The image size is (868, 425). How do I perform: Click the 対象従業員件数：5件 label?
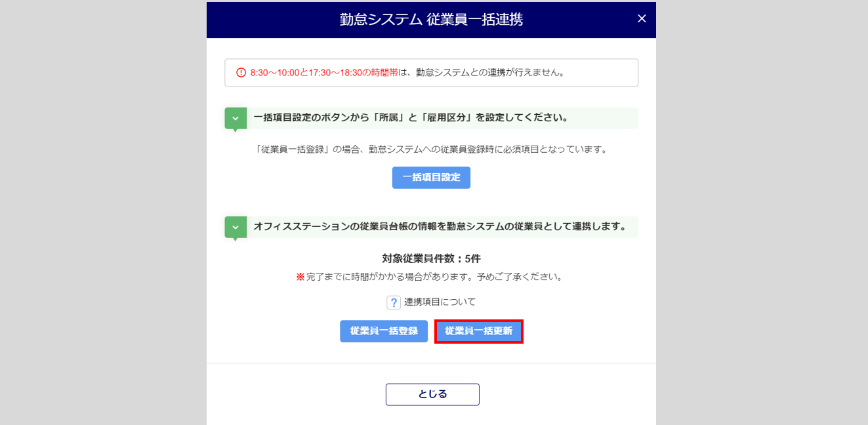431,258
